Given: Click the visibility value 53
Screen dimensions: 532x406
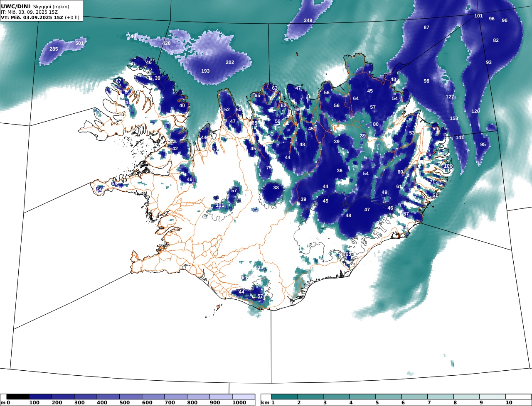Looking at the screenshot, I should tap(412, 133).
